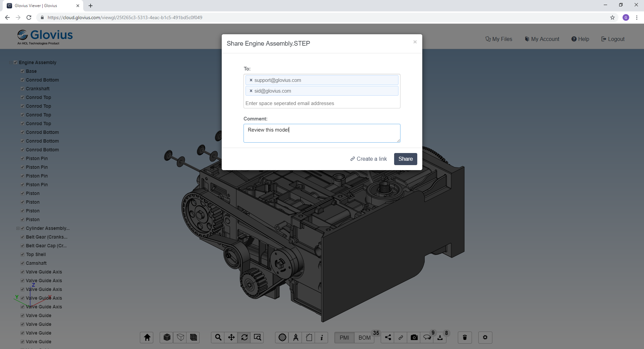Toggle PMI display
Image resolution: width=644 pixels, height=349 pixels.
344,338
